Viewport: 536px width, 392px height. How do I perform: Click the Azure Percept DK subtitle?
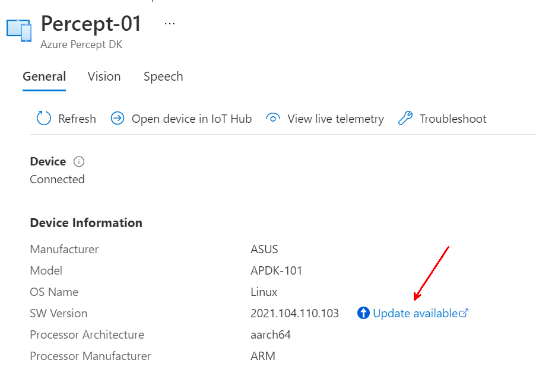coord(81,44)
